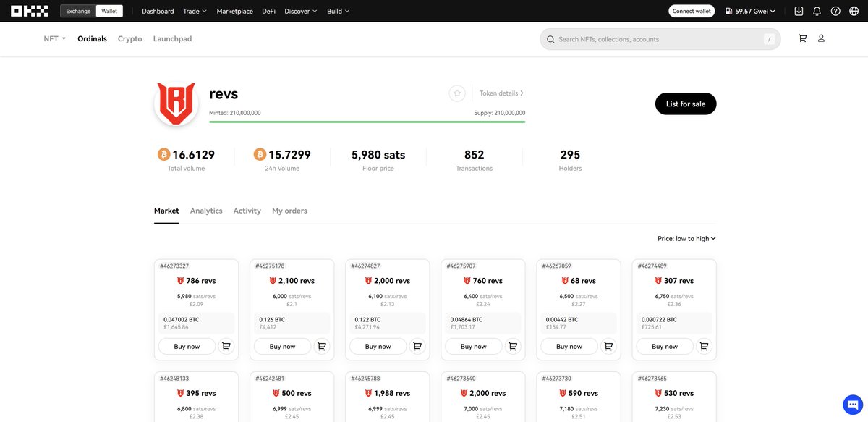Image resolution: width=868 pixels, height=422 pixels.
Task: Buy now the 760 revs listing
Action: coord(473,347)
